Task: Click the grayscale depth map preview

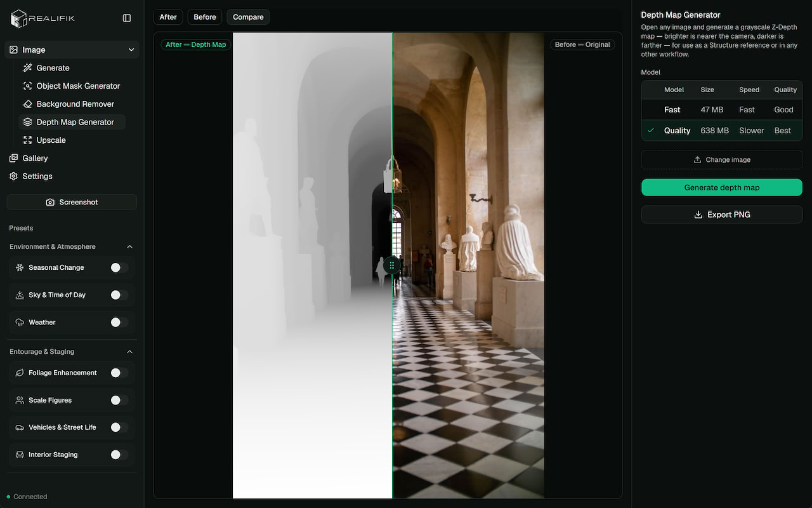Action: [x=312, y=265]
